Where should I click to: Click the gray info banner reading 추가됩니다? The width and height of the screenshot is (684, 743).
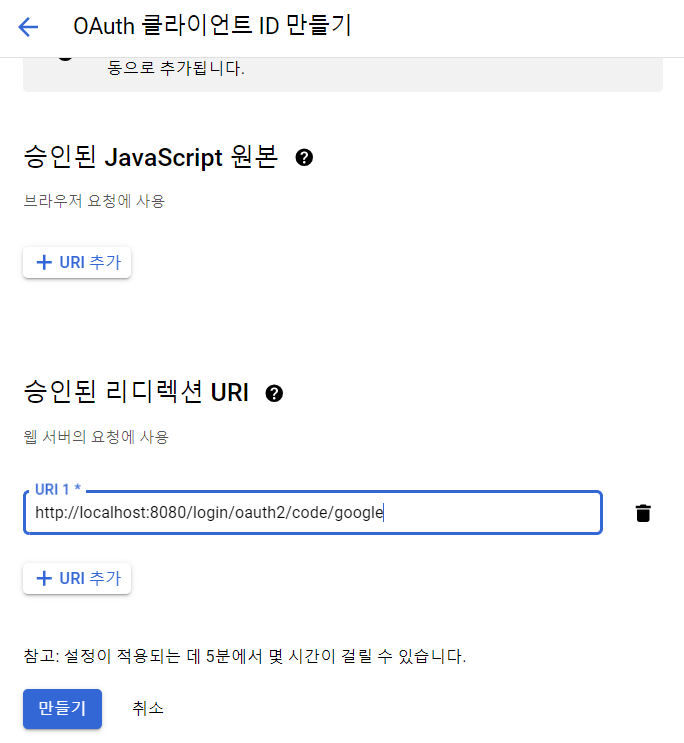343,75
